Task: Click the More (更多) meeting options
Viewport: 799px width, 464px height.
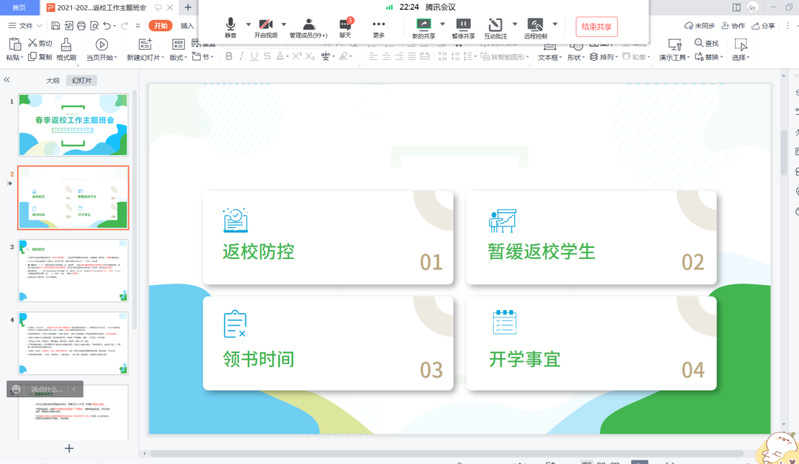Action: tap(379, 26)
